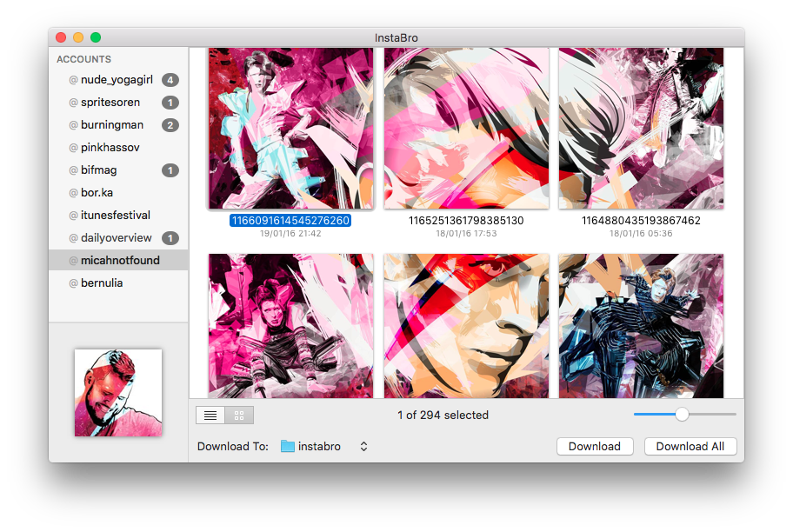Click the filename label 1166091614545276260
This screenshot has width=793, height=532.
pos(290,221)
